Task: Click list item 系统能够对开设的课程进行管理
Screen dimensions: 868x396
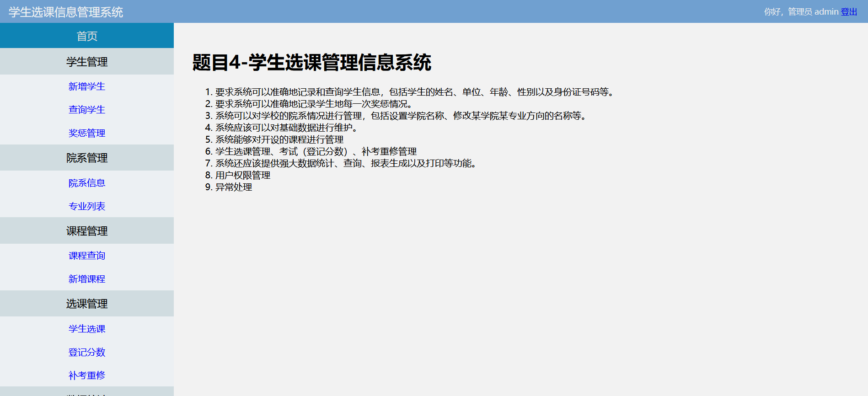Action: click(279, 139)
